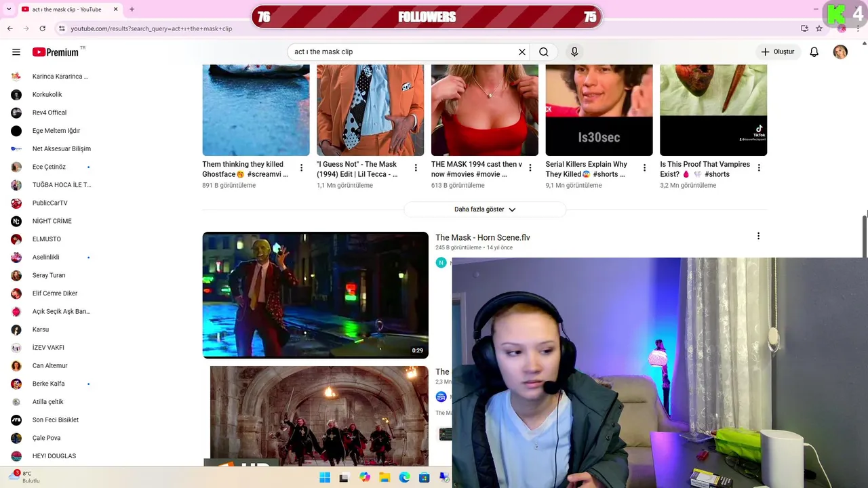Open the Ece Çetinöz subscription
Viewport: 868px width, 488px height.
51,167
